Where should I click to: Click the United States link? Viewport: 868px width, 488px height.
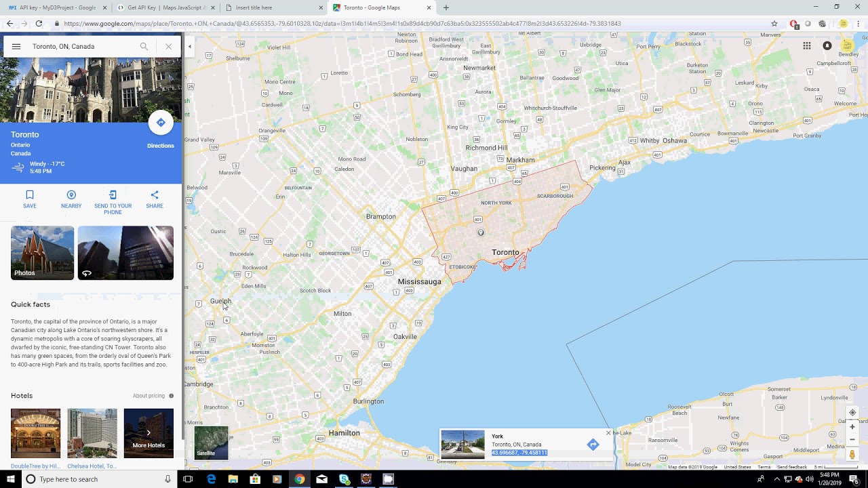pyautogui.click(x=738, y=467)
